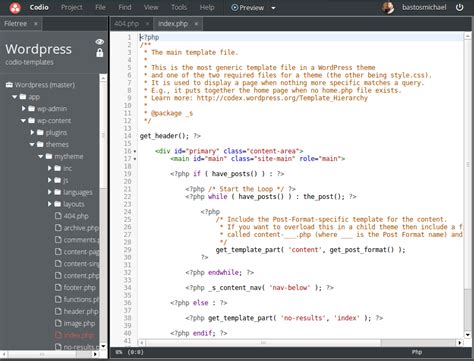Screen dimensions: 474x361
Task: Collapse the mytheme folder arrow
Action: [x=41, y=156]
